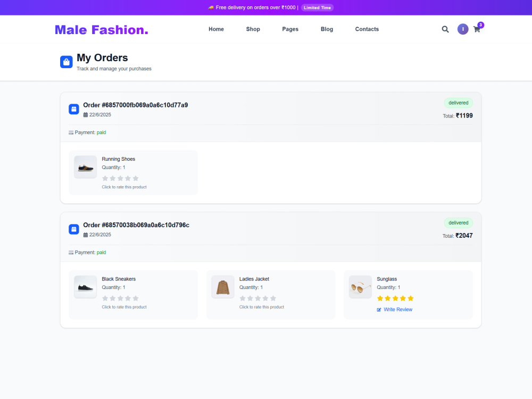Click the cart count badge

coord(481,25)
